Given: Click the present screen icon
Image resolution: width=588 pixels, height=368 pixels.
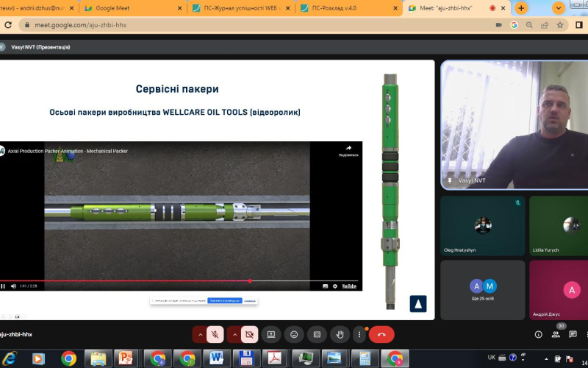Looking at the screenshot, I should [271, 334].
